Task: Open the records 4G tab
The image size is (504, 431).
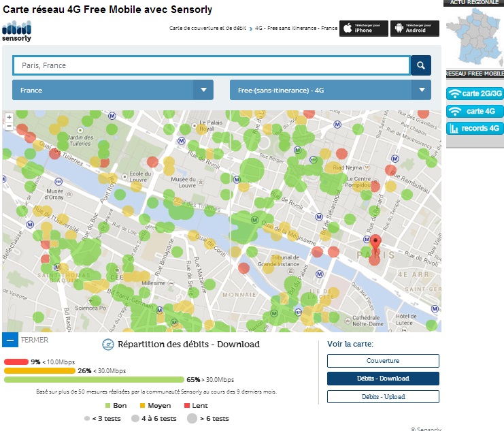Action: point(475,128)
